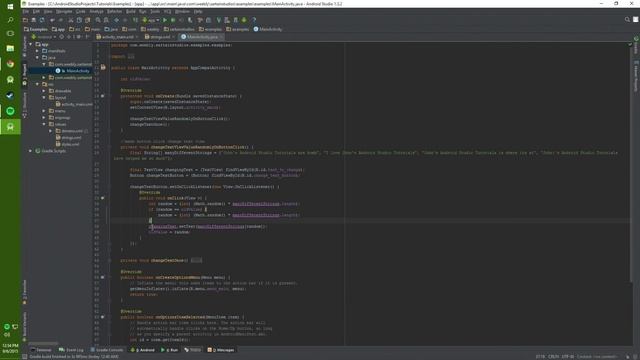This screenshot has width=640, height=360.
Task: Close the strings.xml editor tab
Action: [173, 37]
